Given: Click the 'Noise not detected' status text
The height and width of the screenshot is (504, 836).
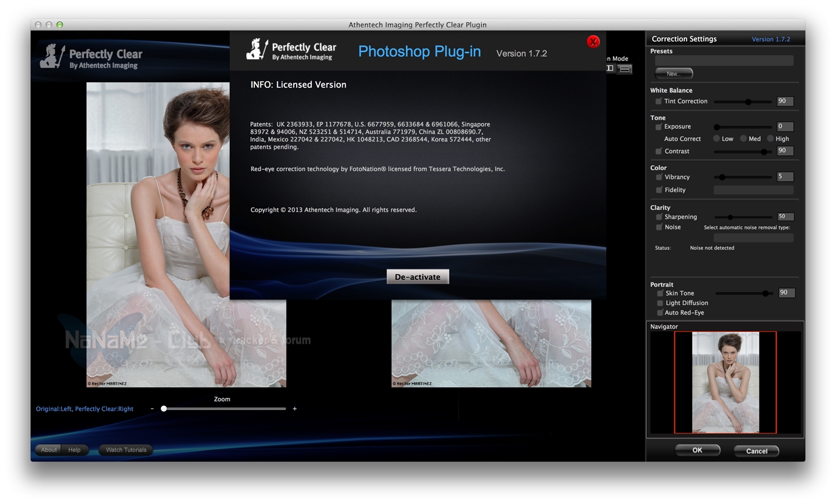Looking at the screenshot, I should pos(712,248).
